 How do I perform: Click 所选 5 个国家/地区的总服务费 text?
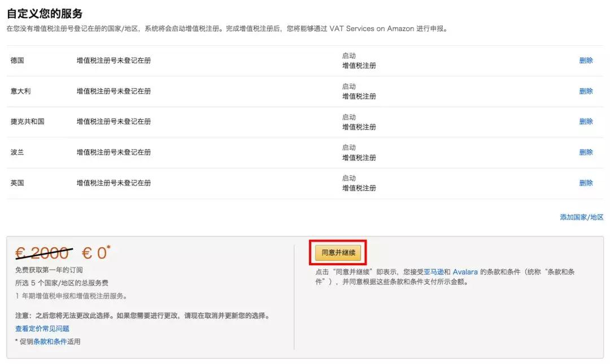point(62,283)
